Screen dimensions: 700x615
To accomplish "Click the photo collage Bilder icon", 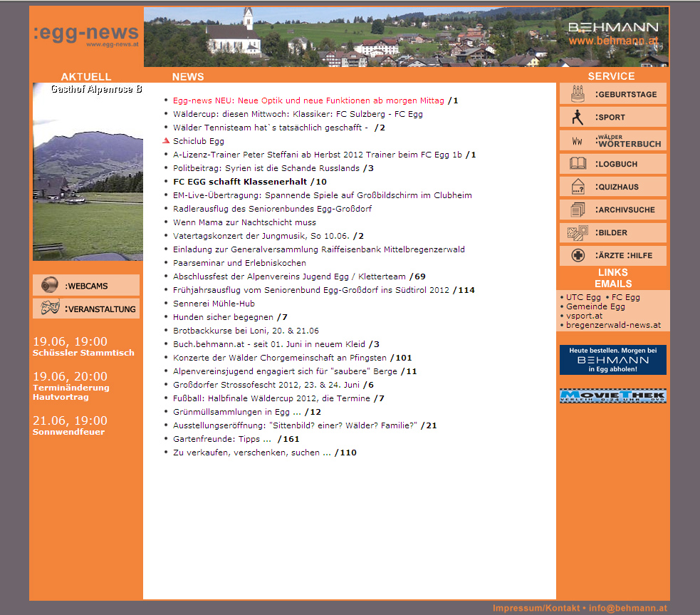I will pyautogui.click(x=578, y=233).
